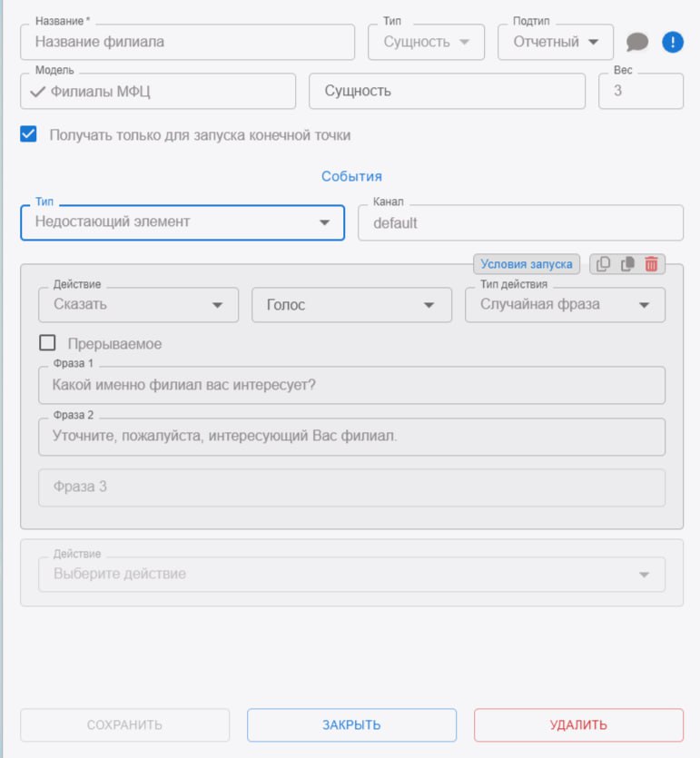Click the gray speech bubble comment icon
The height and width of the screenshot is (758, 700).
637,42
